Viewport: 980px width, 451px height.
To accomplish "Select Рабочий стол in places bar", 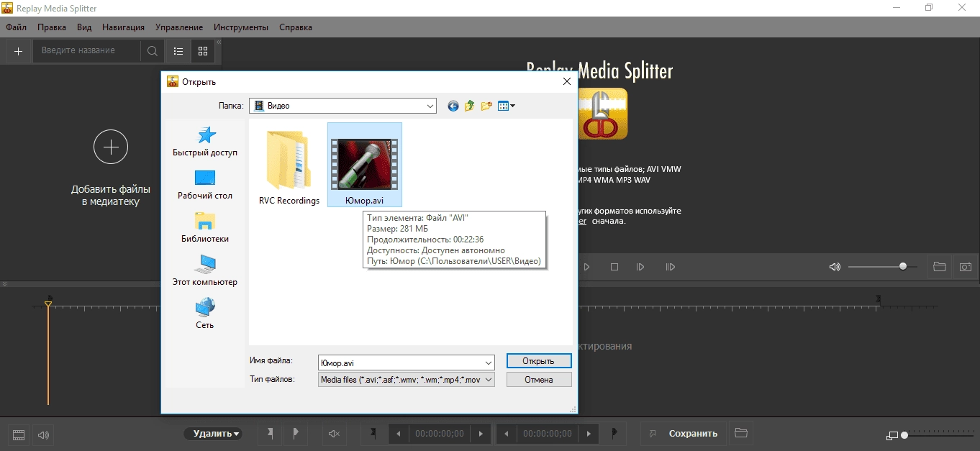I will [x=205, y=185].
